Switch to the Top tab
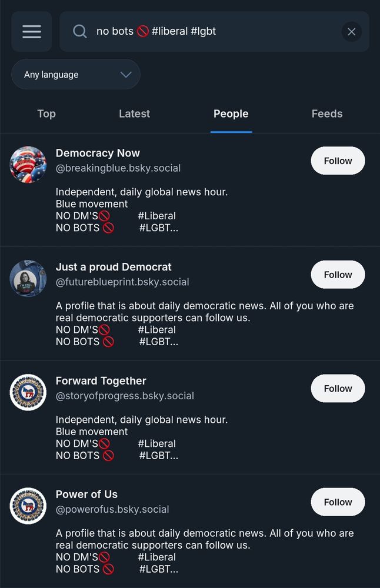This screenshot has height=588, width=380. [x=46, y=113]
